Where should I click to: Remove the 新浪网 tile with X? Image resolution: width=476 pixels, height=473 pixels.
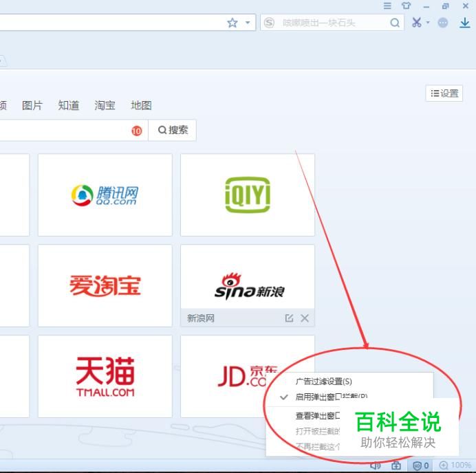coord(305,318)
